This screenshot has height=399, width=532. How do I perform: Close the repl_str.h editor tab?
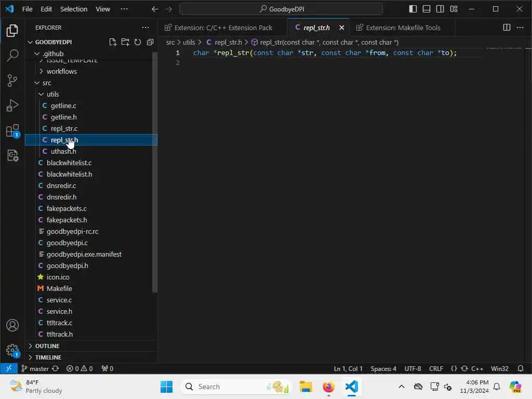click(342, 28)
